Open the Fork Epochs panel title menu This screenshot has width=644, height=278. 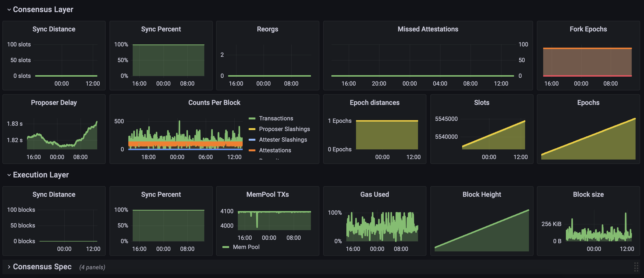point(588,29)
